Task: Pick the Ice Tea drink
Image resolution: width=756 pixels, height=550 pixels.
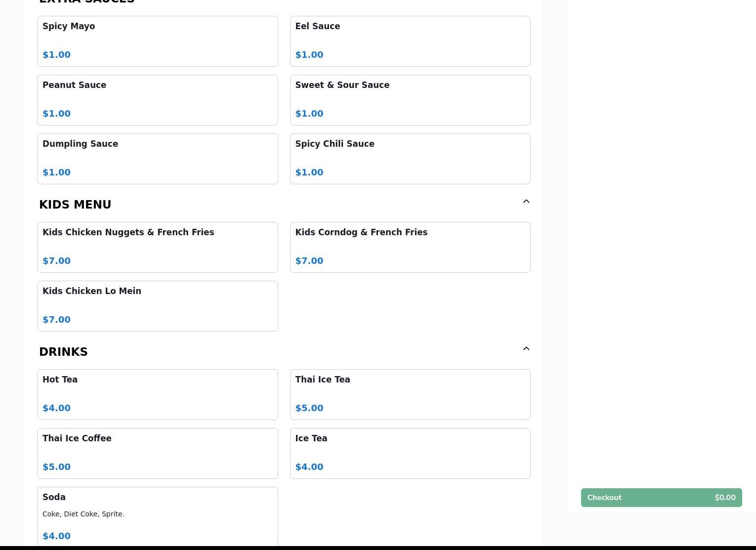Action: point(410,453)
